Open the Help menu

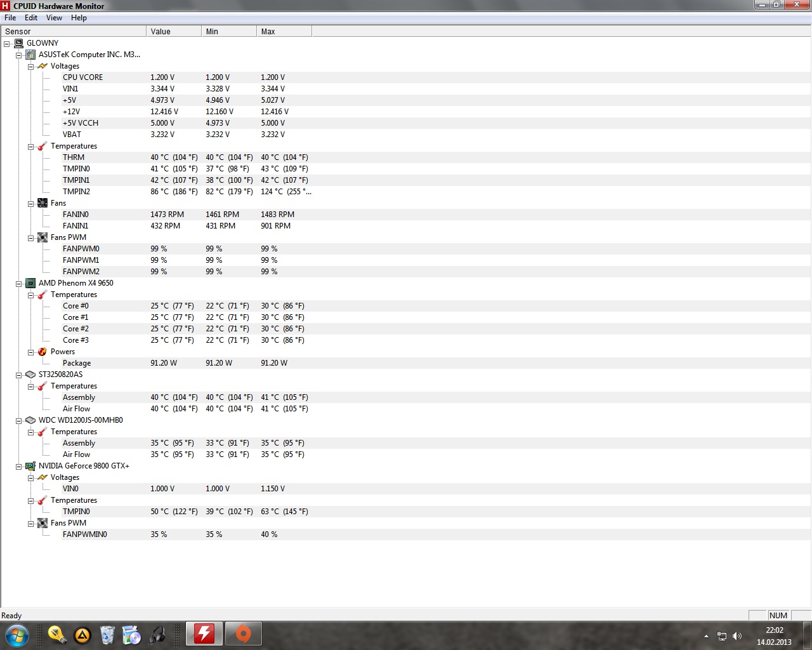pyautogui.click(x=79, y=18)
